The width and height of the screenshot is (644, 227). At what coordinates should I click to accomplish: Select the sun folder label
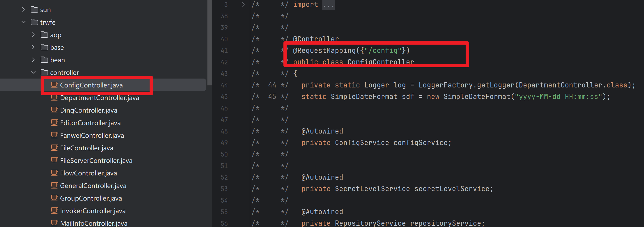[x=45, y=10]
